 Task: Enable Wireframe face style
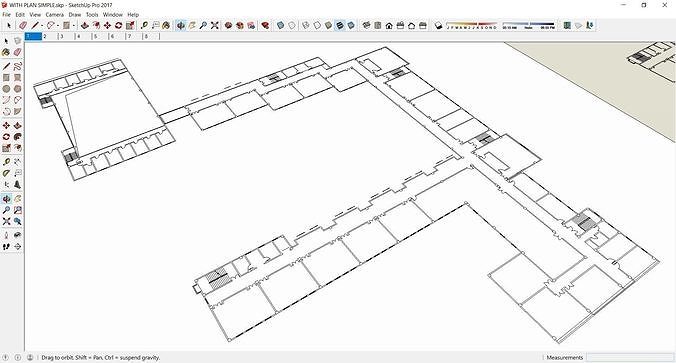click(x=306, y=25)
